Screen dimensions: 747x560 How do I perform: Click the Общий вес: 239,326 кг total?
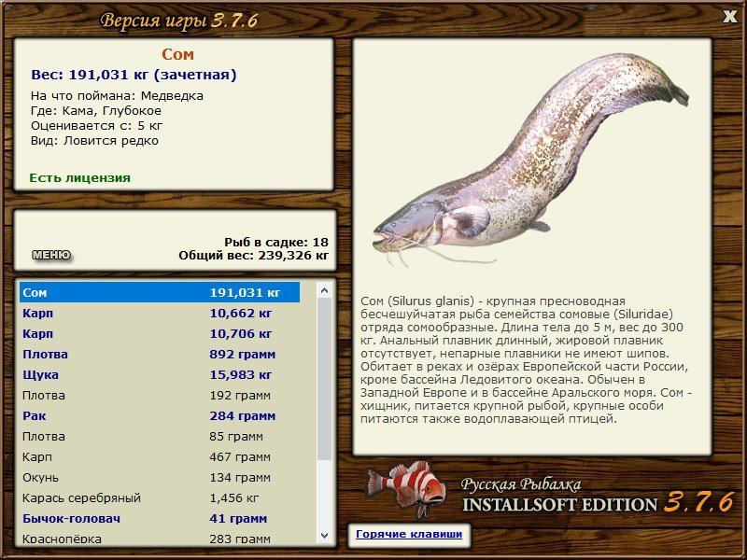tap(253, 255)
